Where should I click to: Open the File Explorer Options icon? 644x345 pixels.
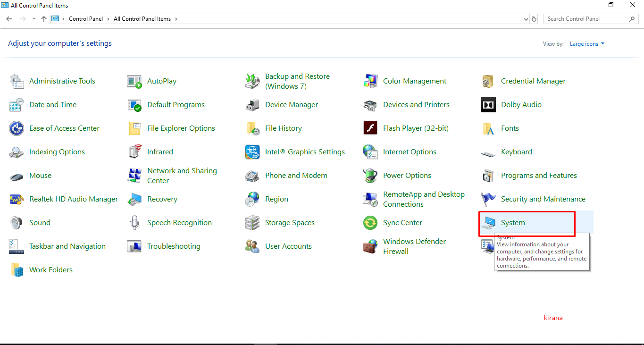click(134, 128)
